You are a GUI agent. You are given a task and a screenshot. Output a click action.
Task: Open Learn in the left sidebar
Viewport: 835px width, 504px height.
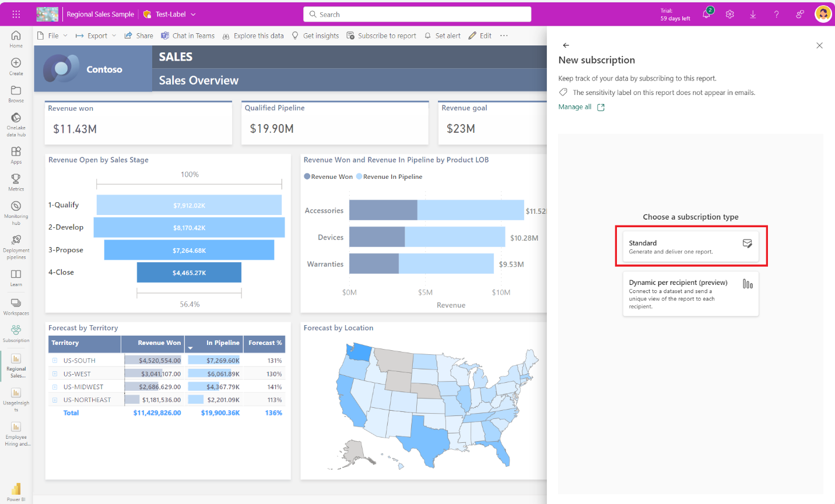[16, 278]
